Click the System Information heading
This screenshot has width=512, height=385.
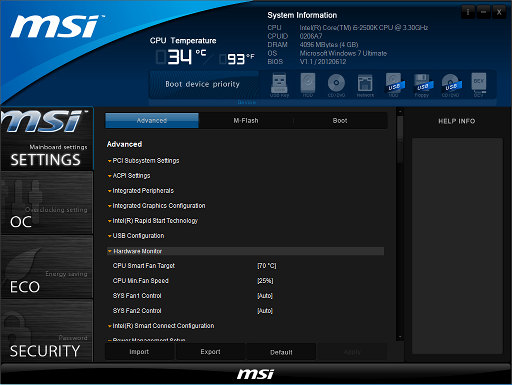[302, 15]
